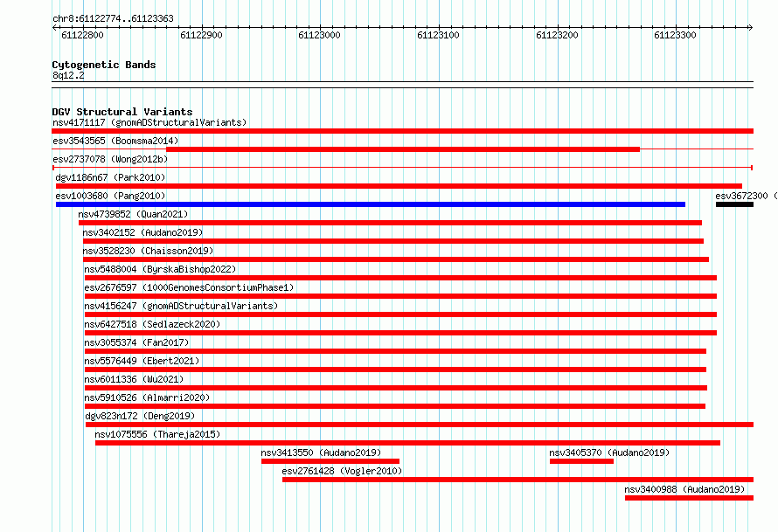Open nsv6011336 Wu2021 variant
778x532 pixels.
point(134,379)
